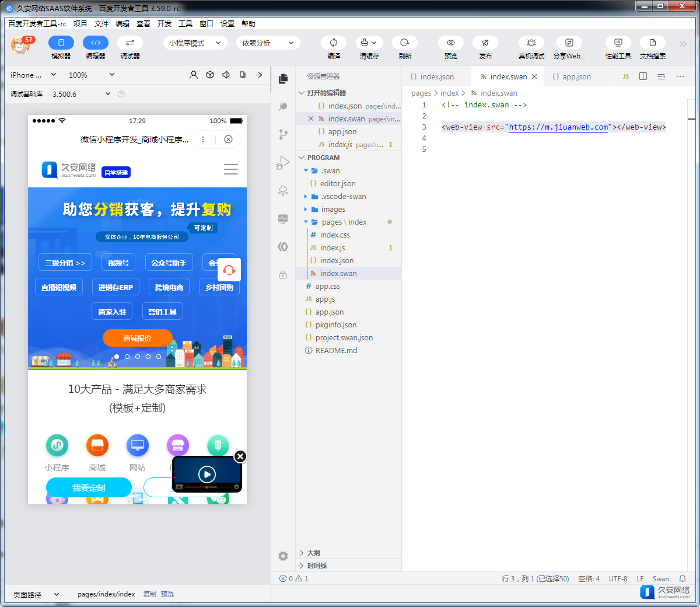Toggle the 模拟器 simulator panel
700x607 pixels.
click(x=61, y=43)
